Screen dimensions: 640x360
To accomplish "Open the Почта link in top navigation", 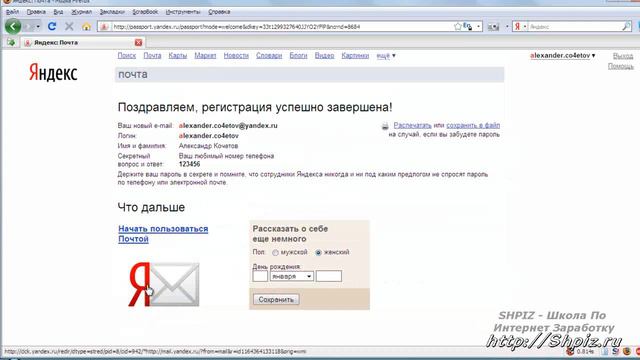I will click(152, 56).
